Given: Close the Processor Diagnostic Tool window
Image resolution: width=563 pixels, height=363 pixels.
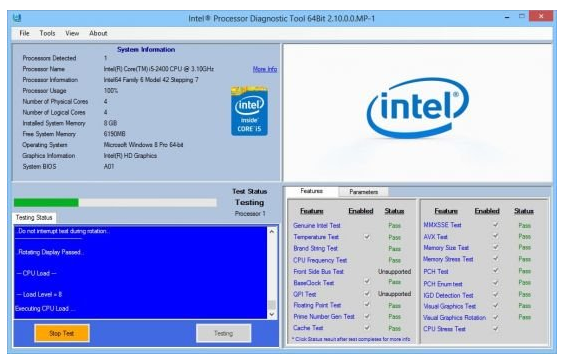Looking at the screenshot, I should click(541, 16).
